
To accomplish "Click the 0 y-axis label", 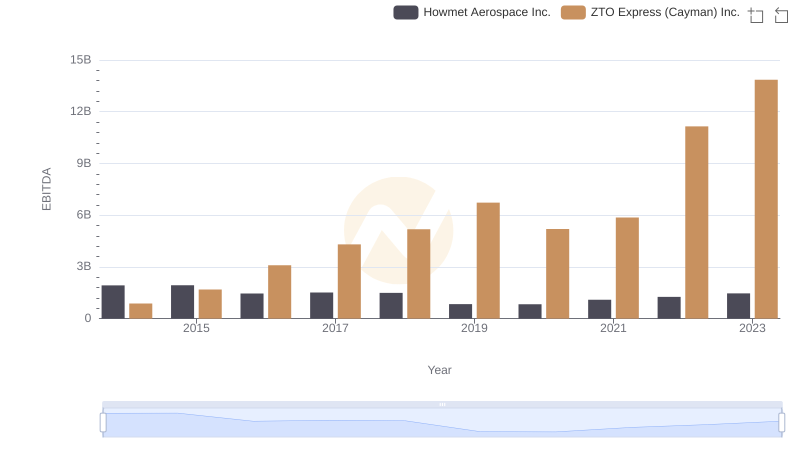I will pyautogui.click(x=88, y=318).
